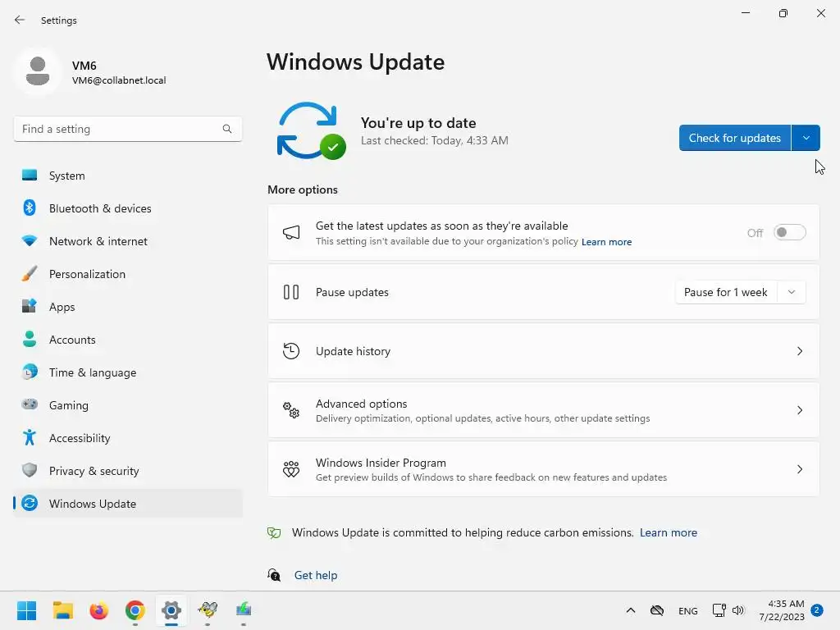Click the Time & language globe icon
This screenshot has width=840, height=630.
coord(30,372)
